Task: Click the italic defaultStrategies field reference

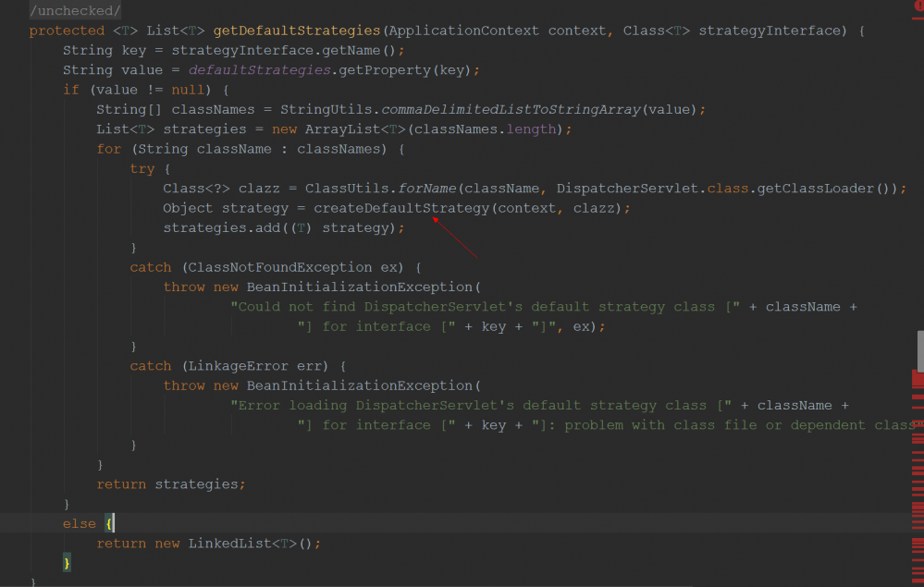Action: pos(259,69)
